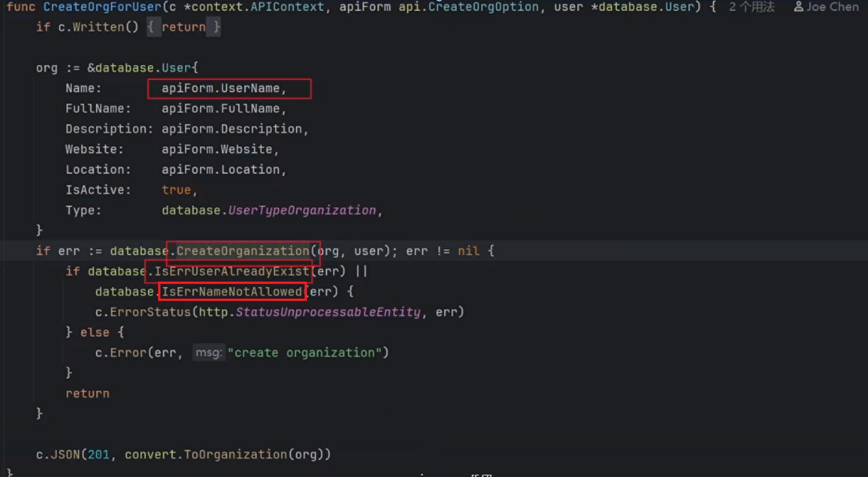Expand the folded closing brace after return

214,26
